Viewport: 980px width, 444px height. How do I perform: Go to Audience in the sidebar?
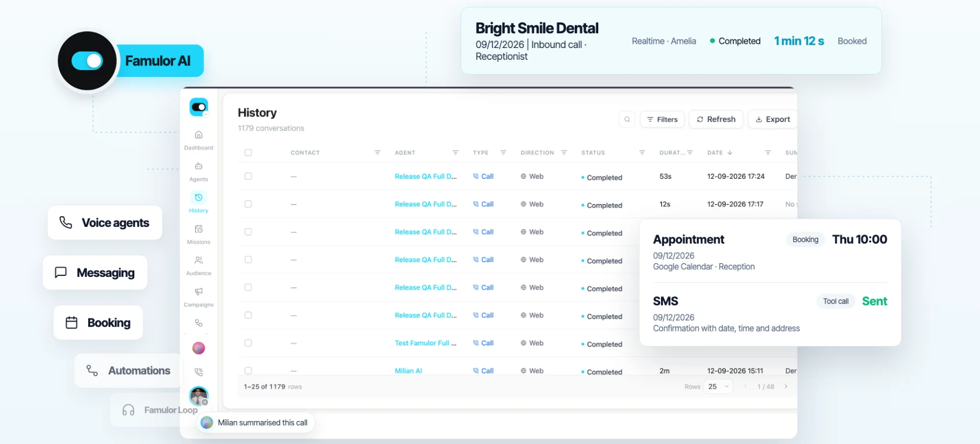[199, 266]
